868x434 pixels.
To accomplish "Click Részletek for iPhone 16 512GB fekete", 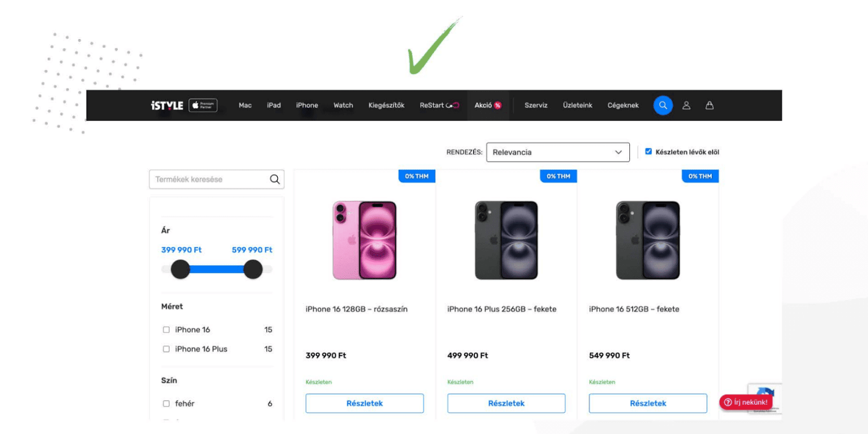I will click(648, 403).
